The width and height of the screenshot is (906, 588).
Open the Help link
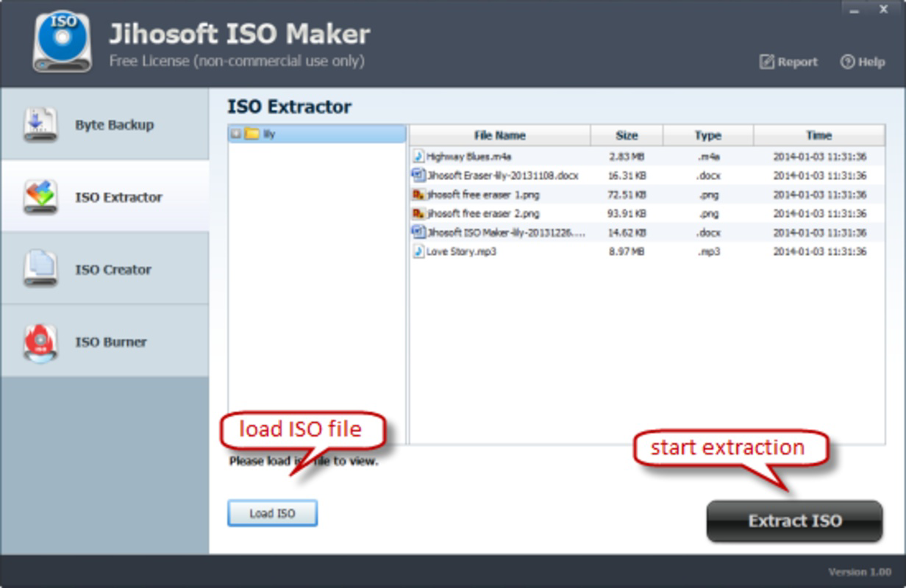(863, 62)
